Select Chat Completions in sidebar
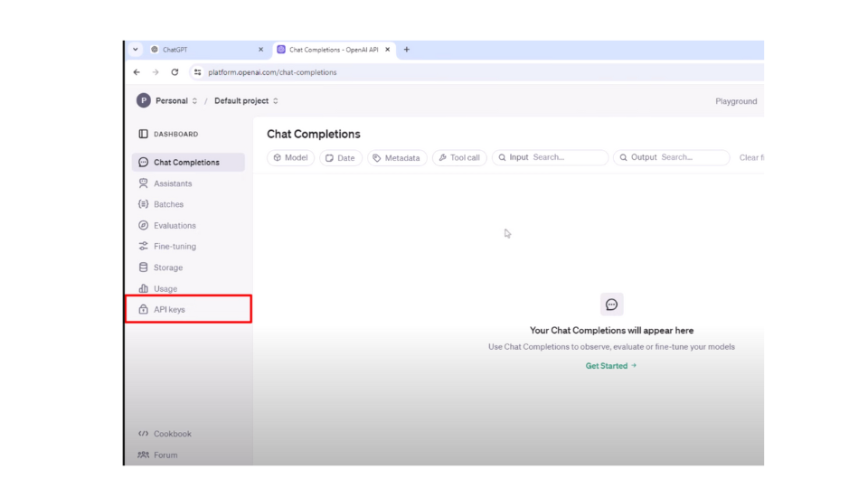 [x=188, y=162]
